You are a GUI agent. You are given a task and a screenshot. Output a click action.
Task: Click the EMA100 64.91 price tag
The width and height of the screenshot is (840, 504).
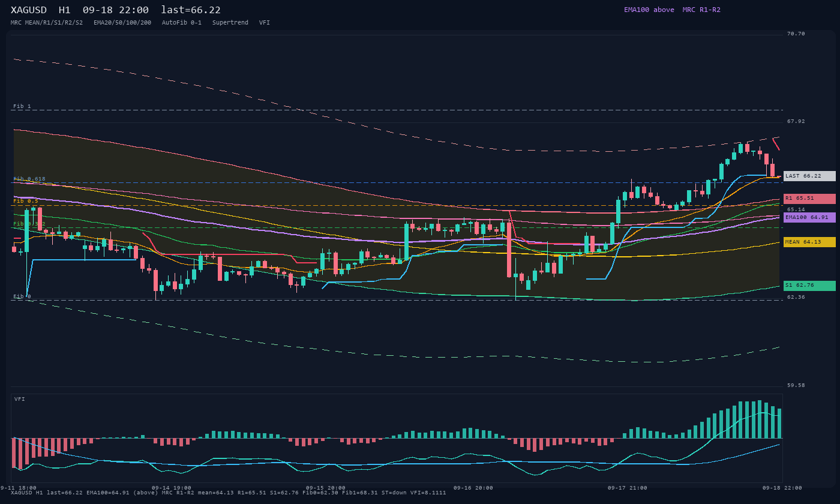(809, 217)
